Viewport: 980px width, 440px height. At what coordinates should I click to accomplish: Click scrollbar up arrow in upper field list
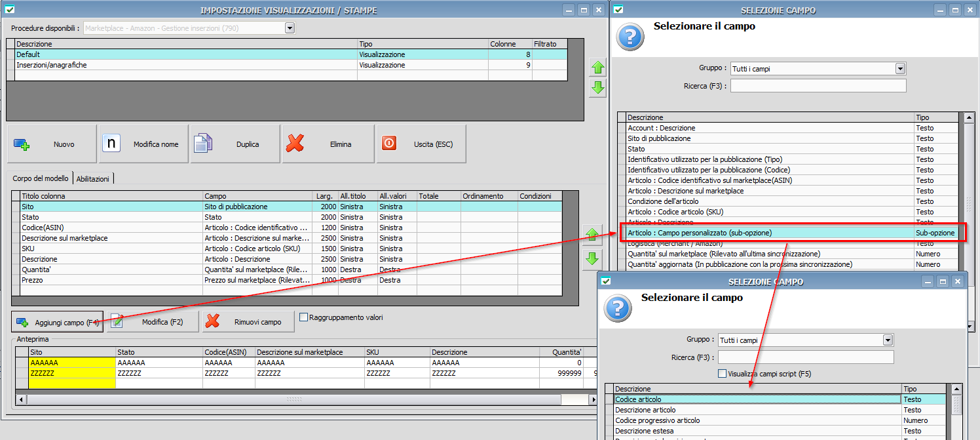click(x=970, y=118)
